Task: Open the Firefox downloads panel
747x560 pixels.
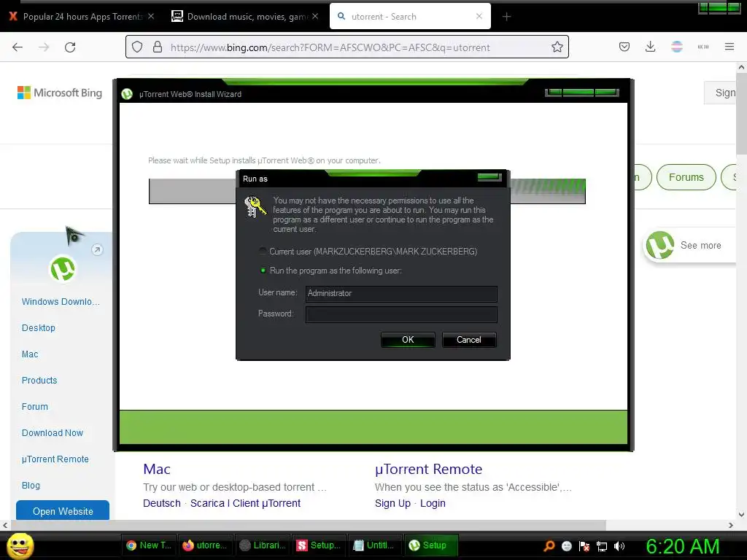Action: tap(650, 47)
